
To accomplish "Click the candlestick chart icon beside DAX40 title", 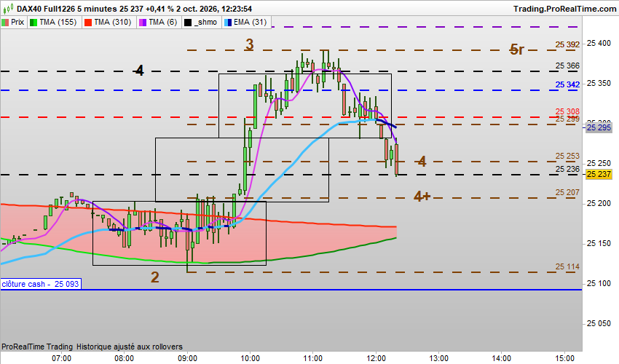I will pos(8,8).
